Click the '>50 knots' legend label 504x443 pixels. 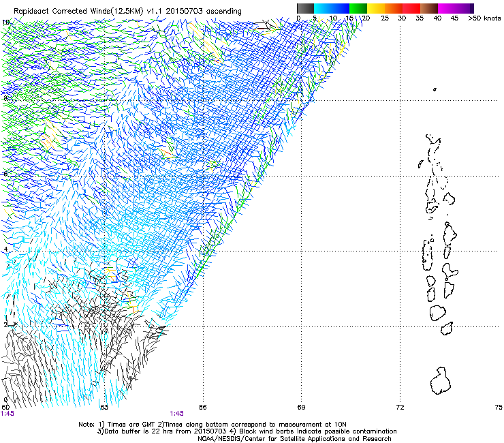[484, 18]
